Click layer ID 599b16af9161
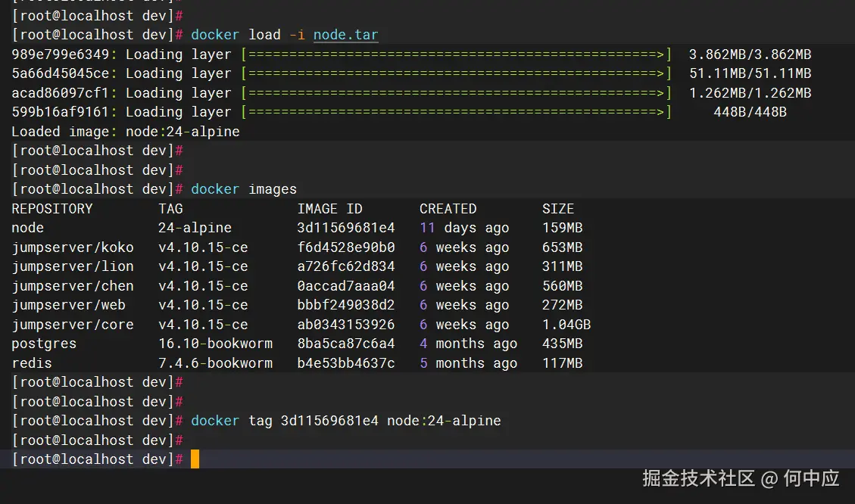 coord(61,112)
